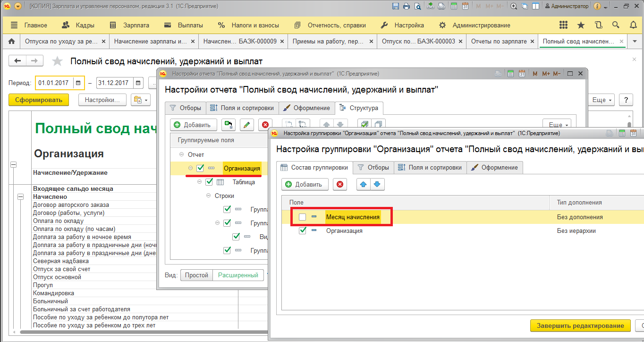Uncheck Организация field in grouping list
The image size is (644, 342).
click(x=303, y=231)
